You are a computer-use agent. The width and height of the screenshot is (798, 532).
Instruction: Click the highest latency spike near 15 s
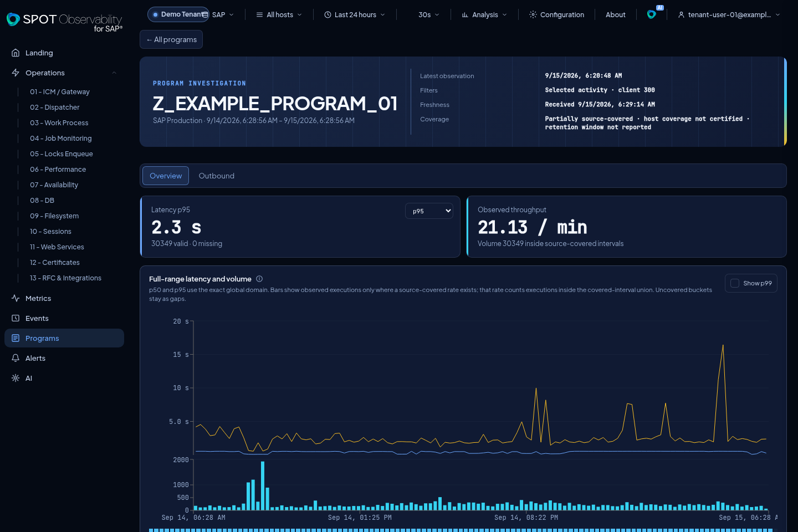[723, 346]
